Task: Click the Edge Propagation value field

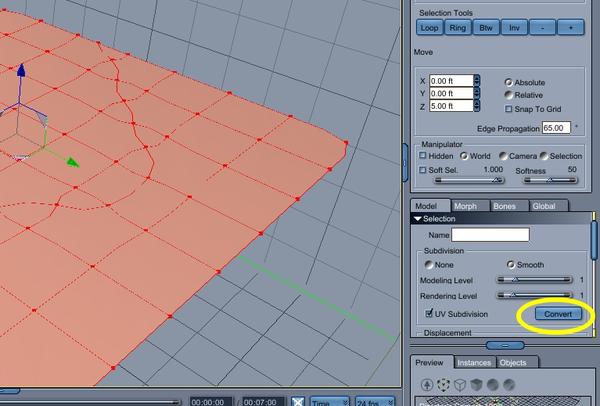Action: (x=556, y=128)
